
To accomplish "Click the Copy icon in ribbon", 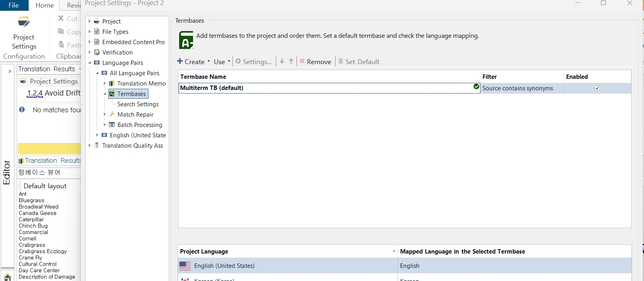I will (61, 31).
